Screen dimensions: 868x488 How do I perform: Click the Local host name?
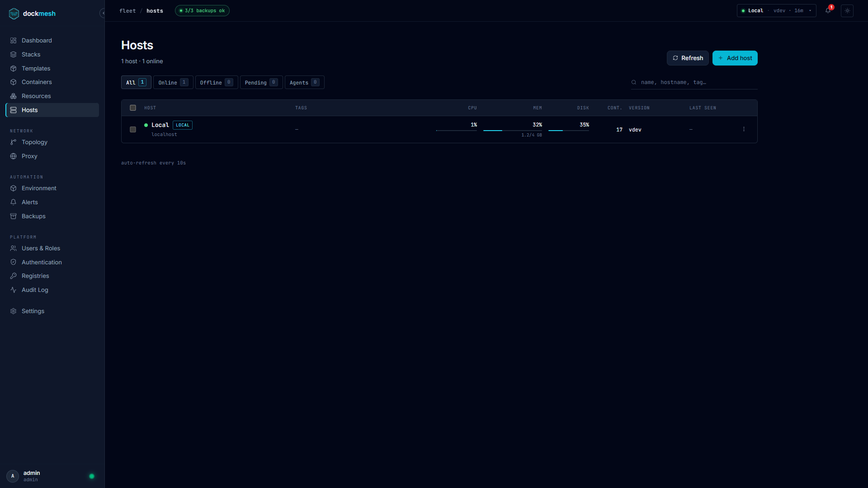(160, 125)
